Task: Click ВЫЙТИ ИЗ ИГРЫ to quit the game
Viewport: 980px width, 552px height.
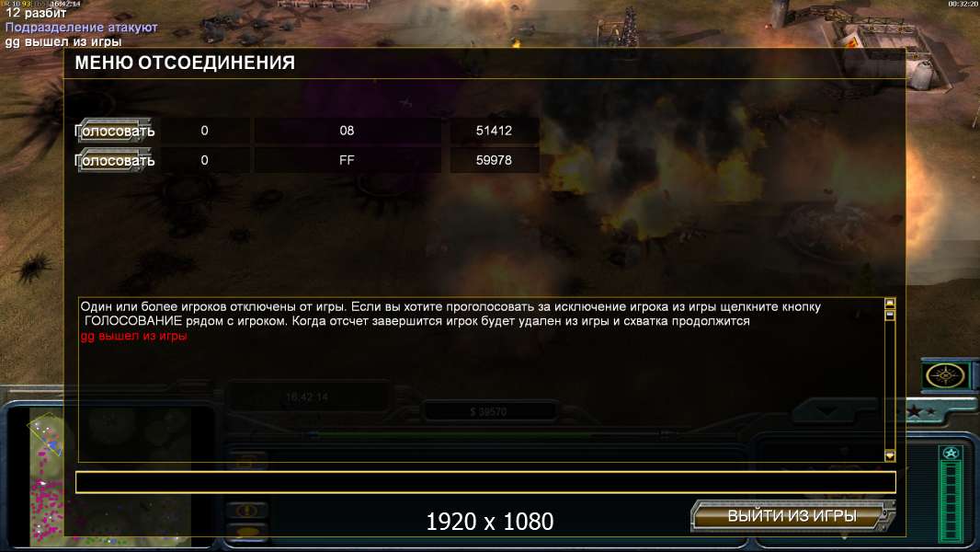Action: pyautogui.click(x=792, y=516)
